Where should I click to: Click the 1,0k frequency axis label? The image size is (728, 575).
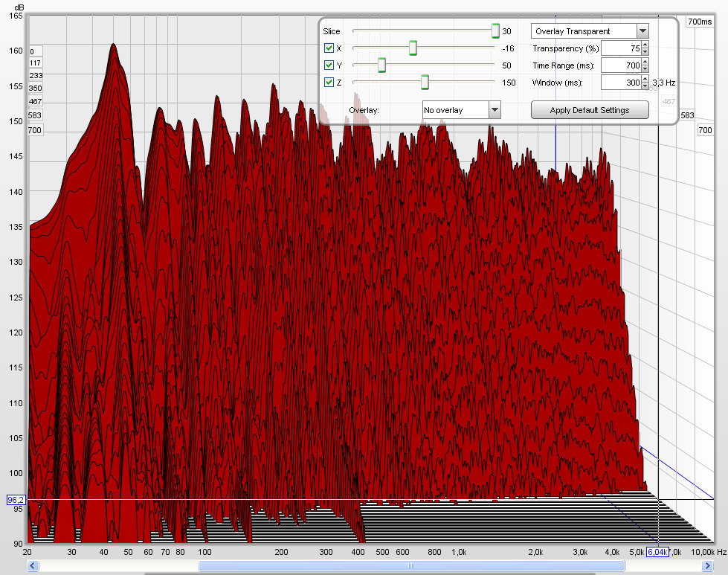(x=459, y=552)
